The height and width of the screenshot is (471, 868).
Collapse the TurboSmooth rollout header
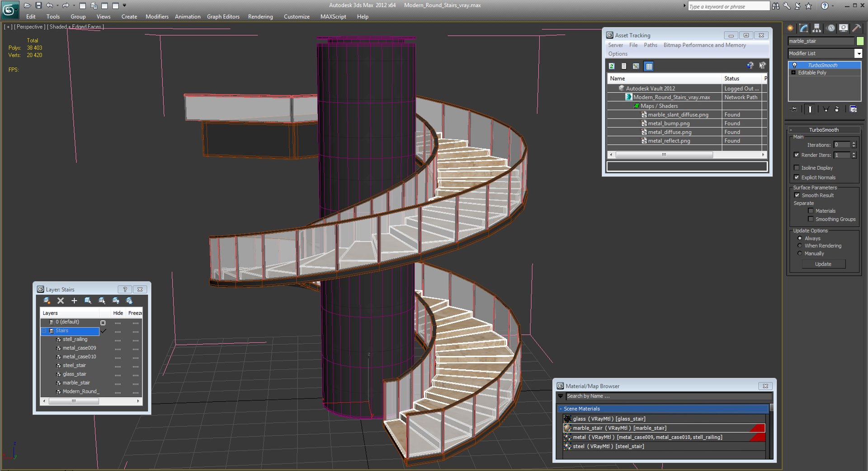pos(824,130)
